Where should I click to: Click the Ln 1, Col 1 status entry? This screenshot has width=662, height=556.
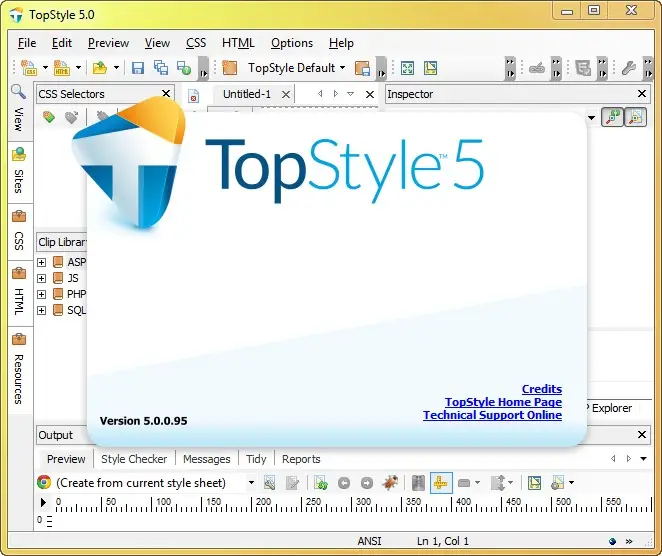(x=443, y=541)
